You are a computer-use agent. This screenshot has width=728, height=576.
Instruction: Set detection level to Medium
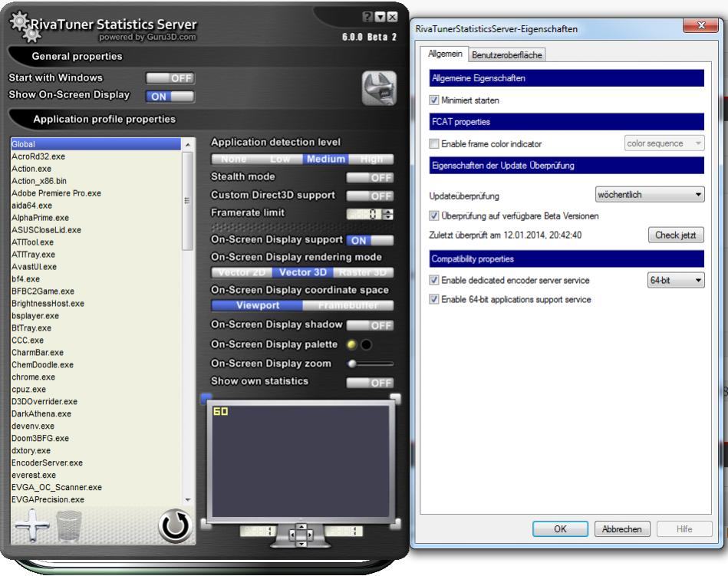(326, 160)
